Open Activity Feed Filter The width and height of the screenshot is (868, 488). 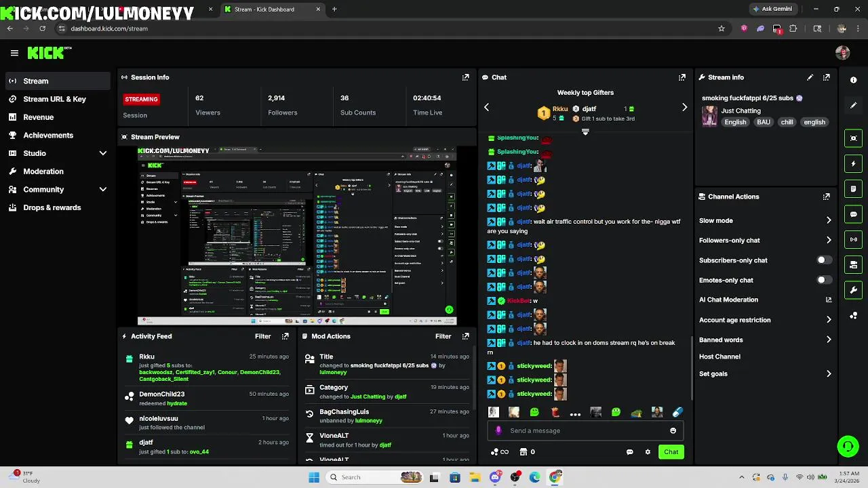tap(262, 336)
